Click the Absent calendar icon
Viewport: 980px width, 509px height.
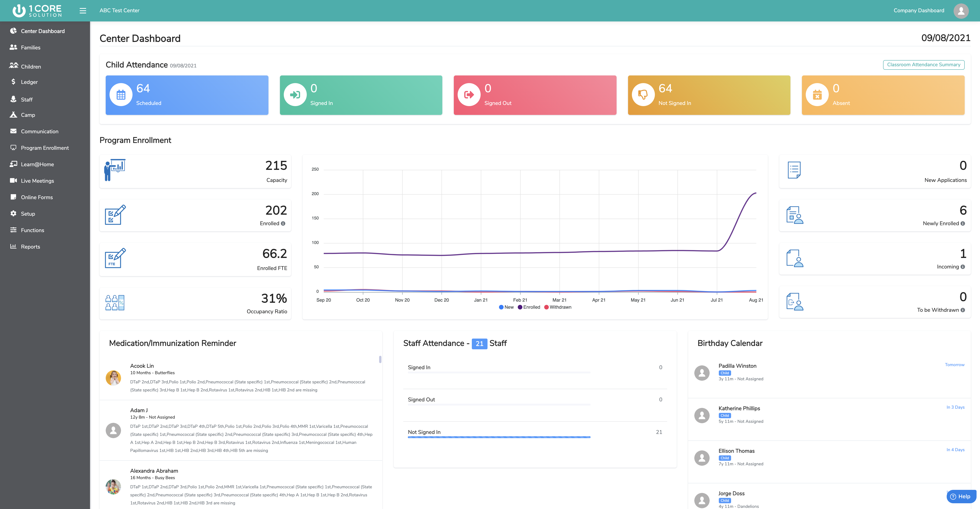click(817, 95)
